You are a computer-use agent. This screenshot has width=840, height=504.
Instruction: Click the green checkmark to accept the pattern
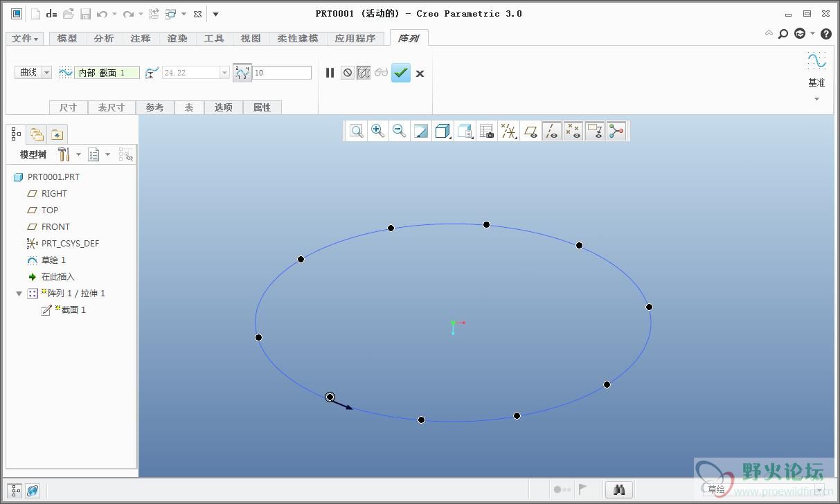[x=400, y=73]
